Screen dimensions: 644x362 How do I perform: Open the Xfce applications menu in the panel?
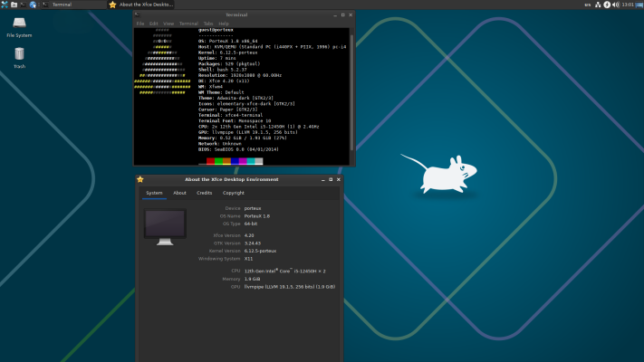click(x=5, y=5)
